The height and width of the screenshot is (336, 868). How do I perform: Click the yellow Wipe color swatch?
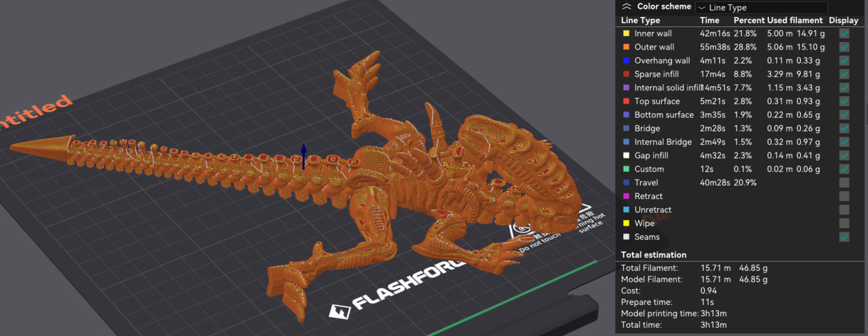pyautogui.click(x=625, y=223)
